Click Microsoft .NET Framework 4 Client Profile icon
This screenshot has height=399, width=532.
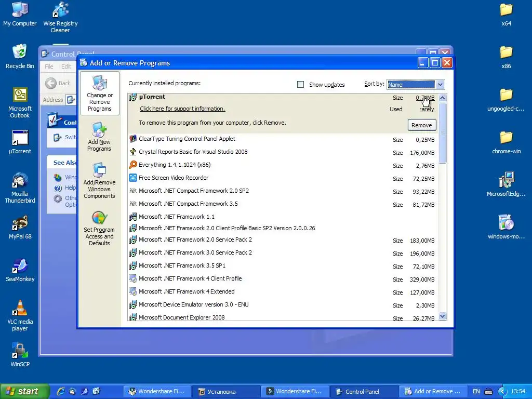pos(133,278)
